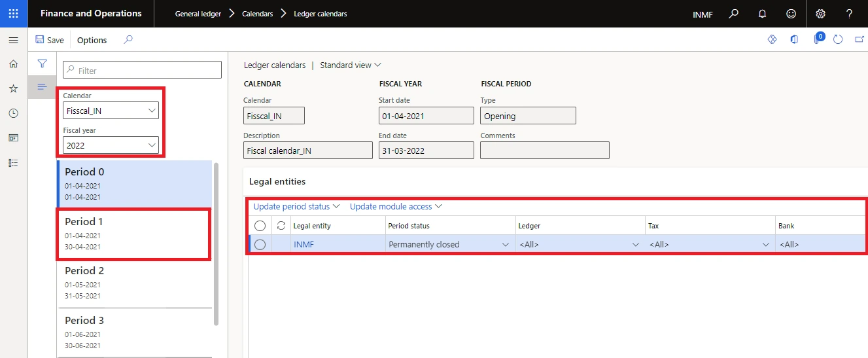Select the INMF row circle
Image resolution: width=868 pixels, height=358 pixels.
click(260, 244)
